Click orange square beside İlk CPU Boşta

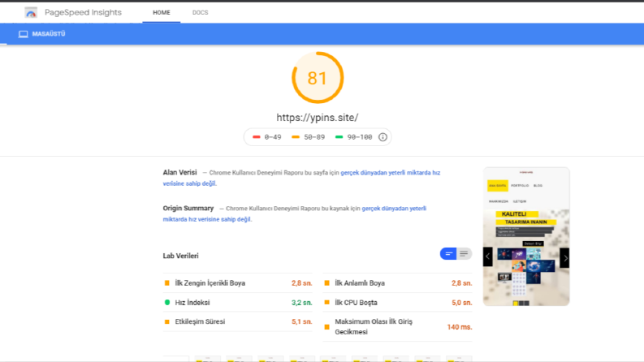pos(327,303)
